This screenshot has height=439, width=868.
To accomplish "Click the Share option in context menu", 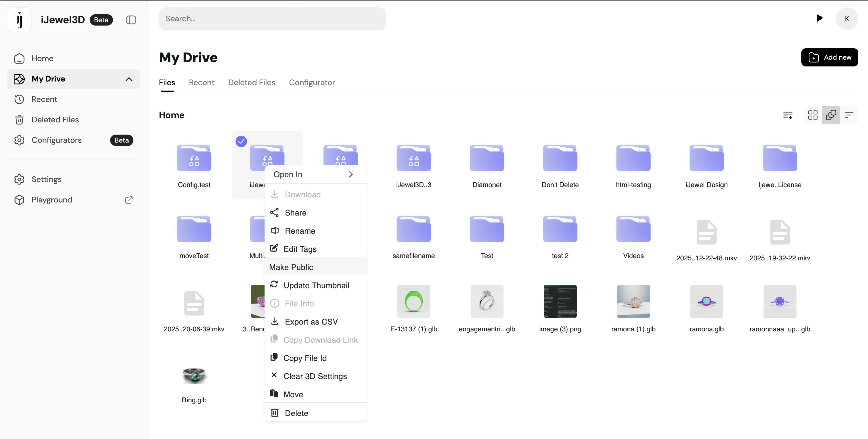I will pyautogui.click(x=315, y=212).
